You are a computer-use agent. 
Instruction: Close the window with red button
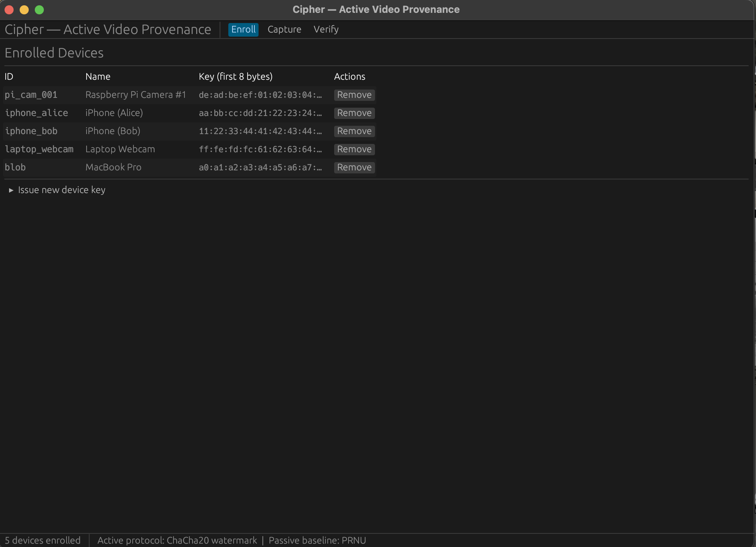pos(9,9)
